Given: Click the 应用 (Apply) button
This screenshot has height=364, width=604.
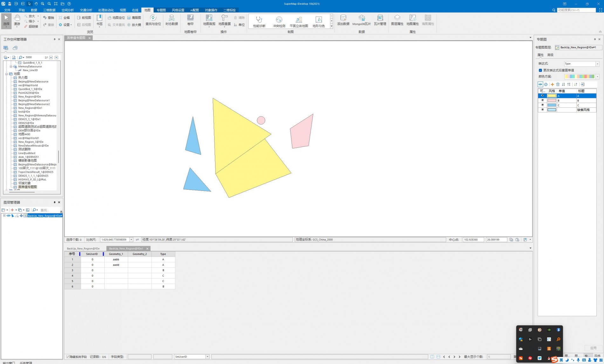Looking at the screenshot, I should click(593, 348).
